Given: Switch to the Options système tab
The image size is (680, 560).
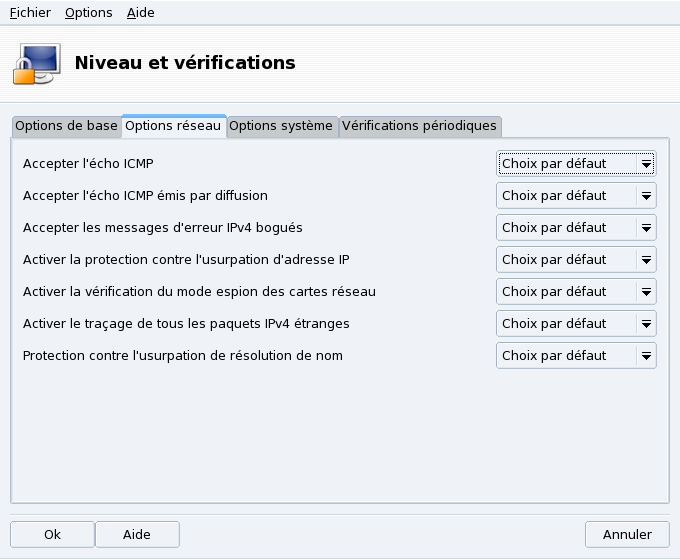Looking at the screenshot, I should (x=281, y=126).
